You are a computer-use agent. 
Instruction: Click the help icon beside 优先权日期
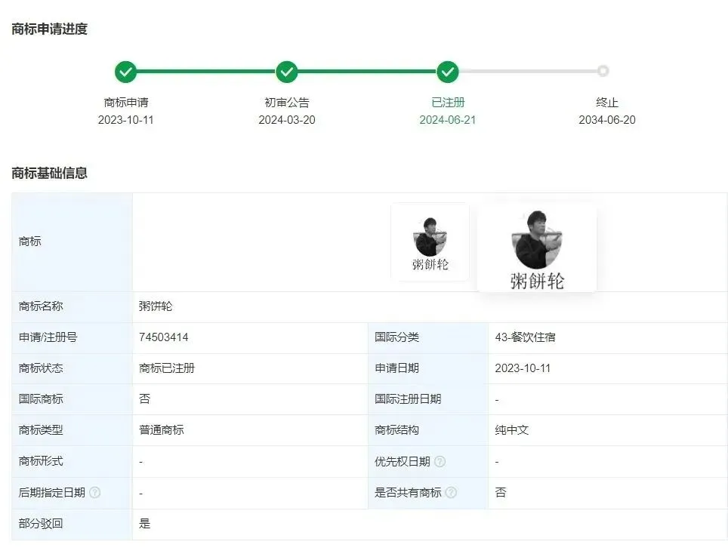coord(440,461)
